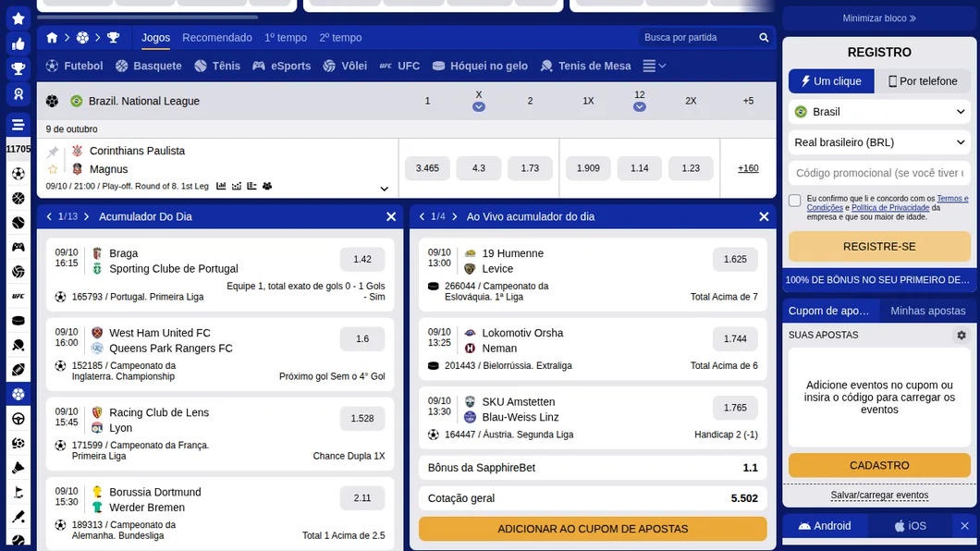Go to previous Acumulador Do Dia page
The height and width of the screenshot is (551, 980).
pyautogui.click(x=49, y=216)
